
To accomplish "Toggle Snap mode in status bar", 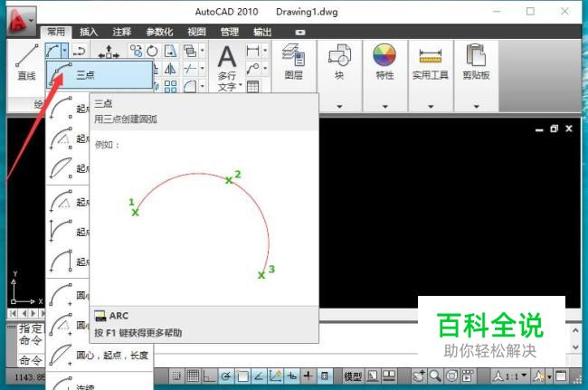I will click(x=176, y=376).
